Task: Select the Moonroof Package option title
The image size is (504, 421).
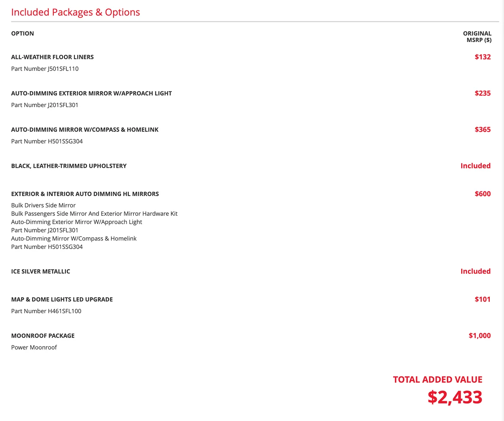Action: point(43,336)
